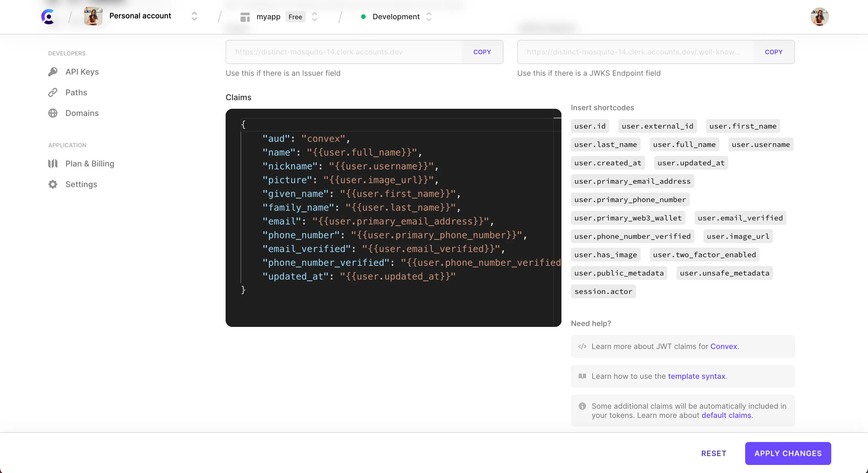The height and width of the screenshot is (473, 868).
Task: Open the myapp breadcrumb entry
Action: click(x=269, y=17)
